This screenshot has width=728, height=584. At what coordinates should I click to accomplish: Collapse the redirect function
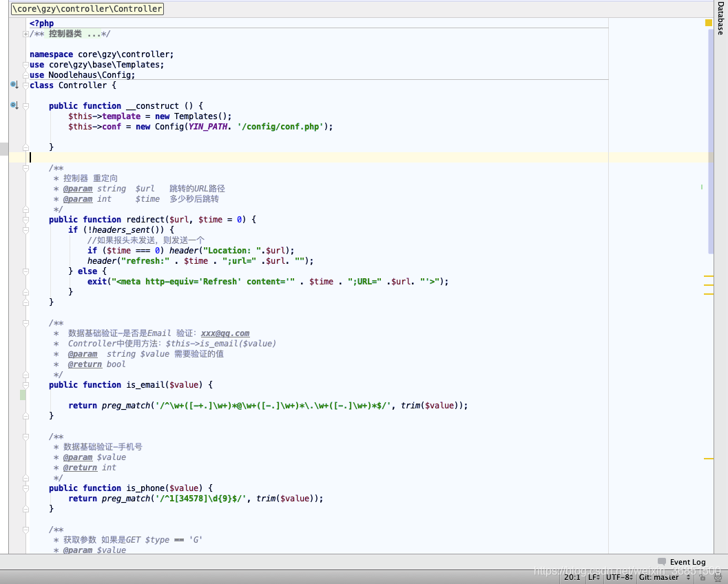pos(26,220)
